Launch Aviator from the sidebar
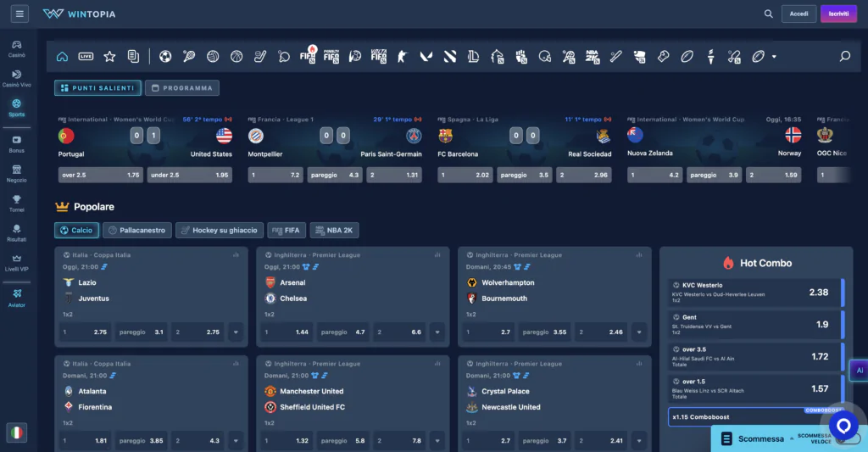Image resolution: width=868 pixels, height=452 pixels. point(17,298)
